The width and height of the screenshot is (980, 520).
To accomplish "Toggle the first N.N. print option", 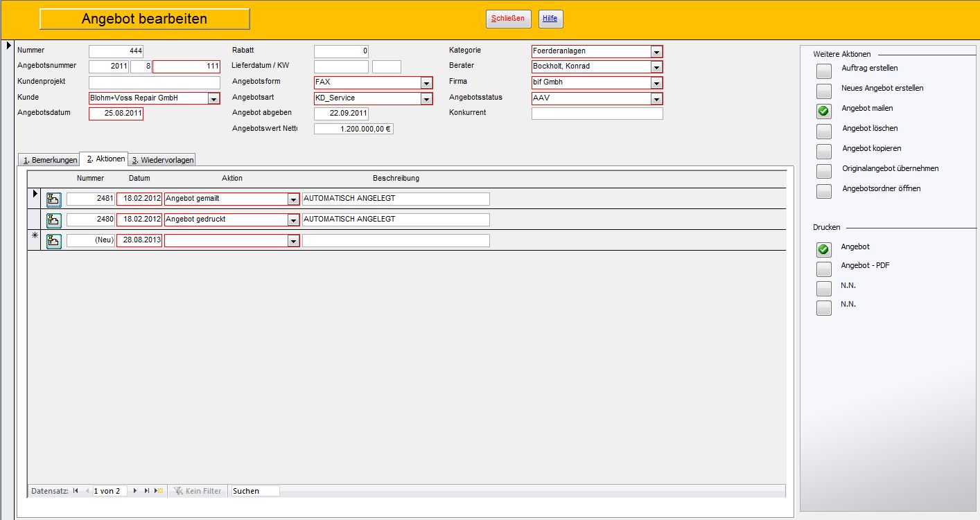I will tap(824, 288).
